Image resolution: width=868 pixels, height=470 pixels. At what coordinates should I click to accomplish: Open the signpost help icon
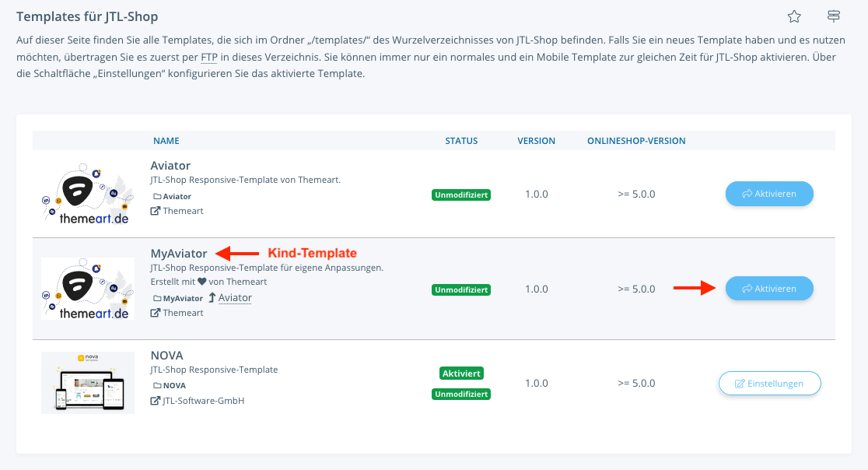click(833, 16)
